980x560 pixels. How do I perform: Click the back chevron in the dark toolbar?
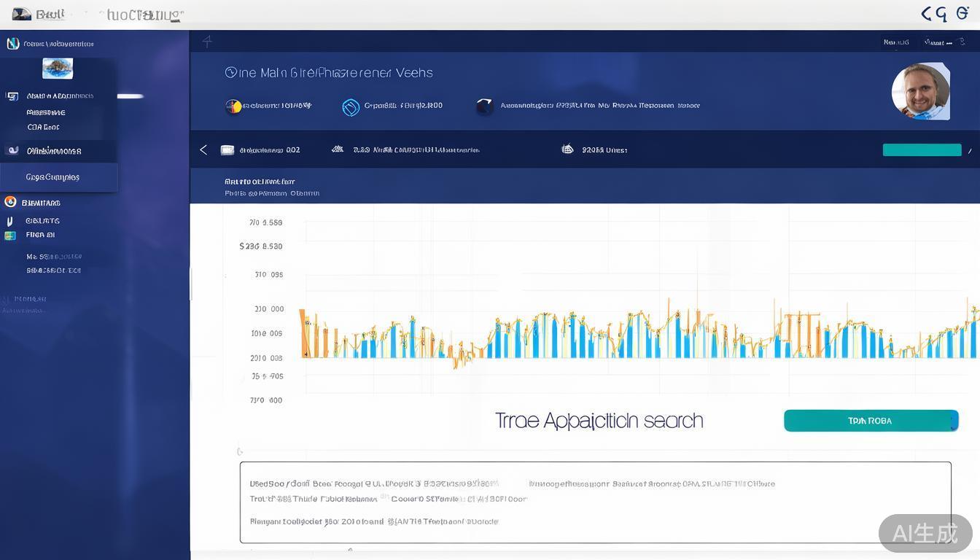[x=203, y=149]
